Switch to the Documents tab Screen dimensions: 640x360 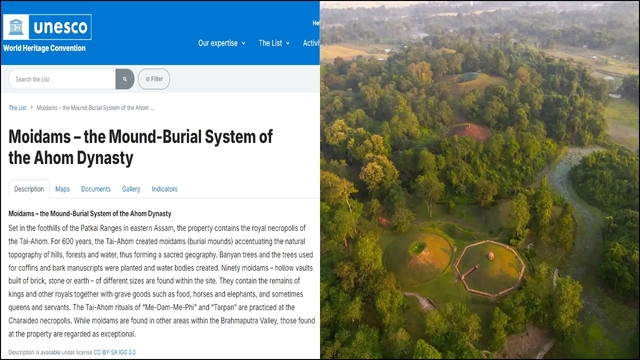[96, 189]
